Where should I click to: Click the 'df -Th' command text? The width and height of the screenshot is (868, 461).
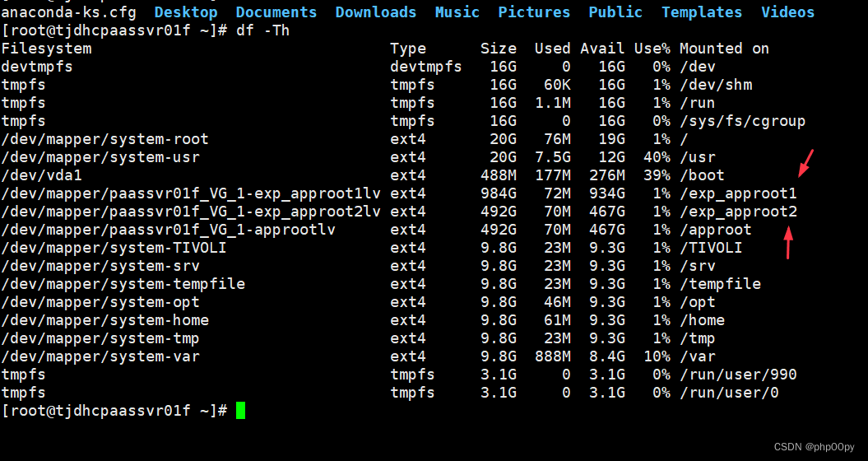[x=263, y=30]
